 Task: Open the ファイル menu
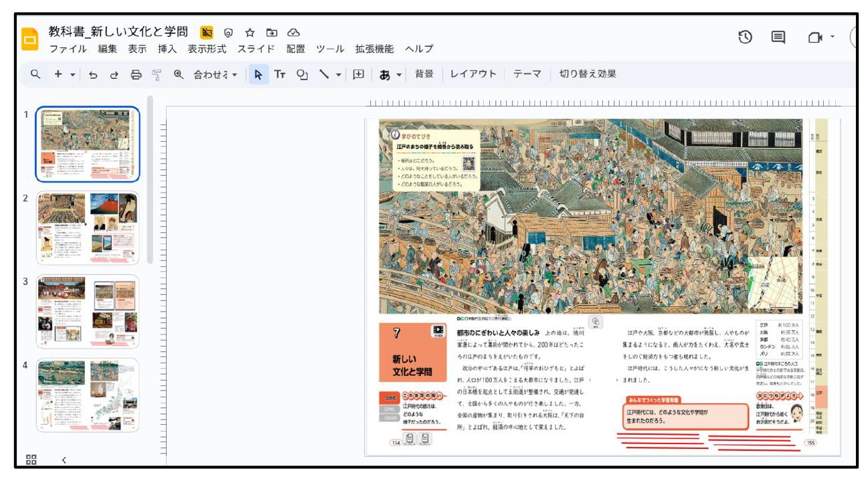pos(68,49)
